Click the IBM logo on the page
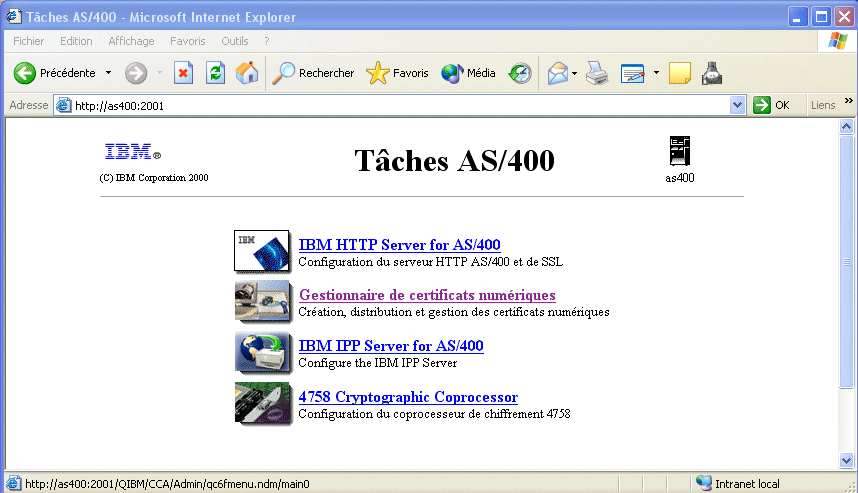The image size is (858, 493). point(132,151)
